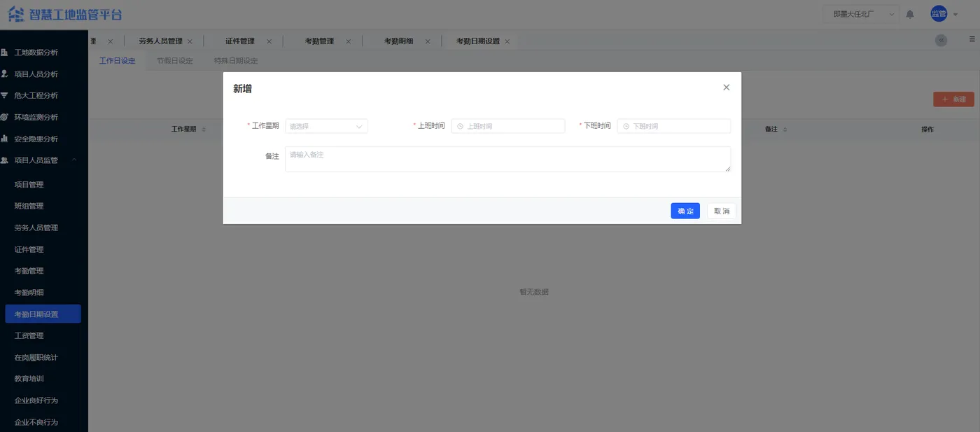
Task: Open 在岗履职统计 in the sidebar
Action: pos(36,357)
